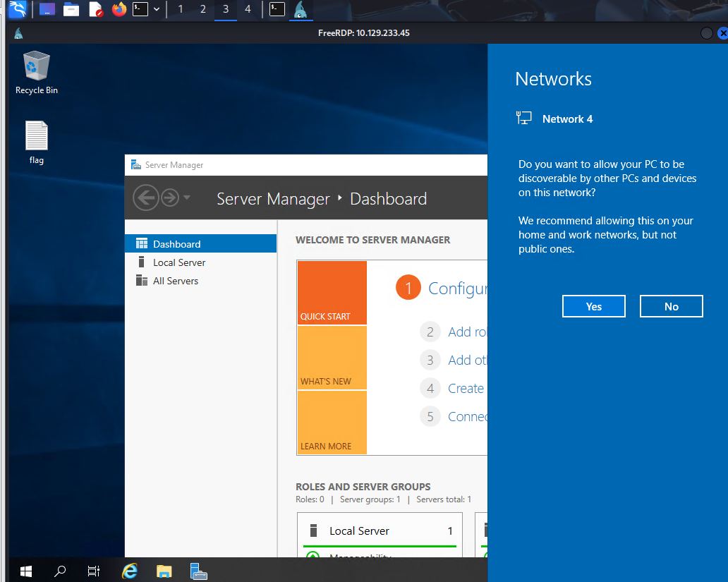Select Dashboard in Server Manager sidebar
Image resolution: width=728 pixels, height=582 pixels.
pos(200,244)
